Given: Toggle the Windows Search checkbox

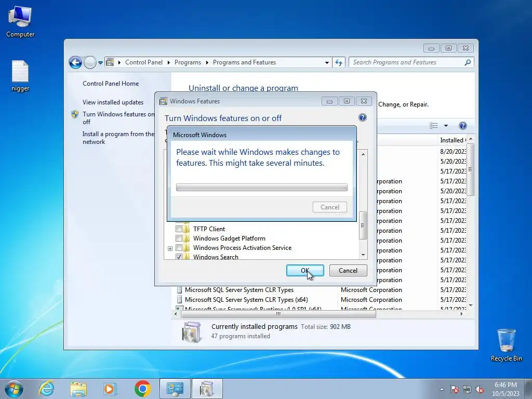Looking at the screenshot, I should (x=179, y=257).
